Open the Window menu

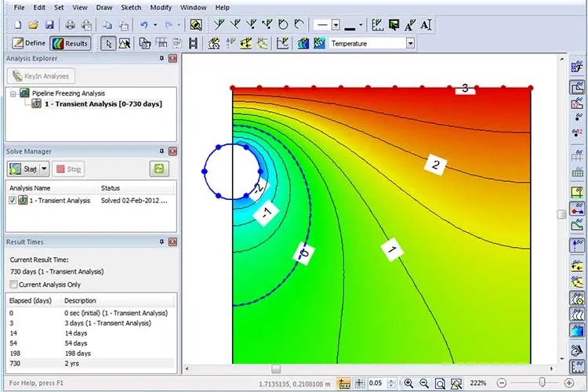194,8
